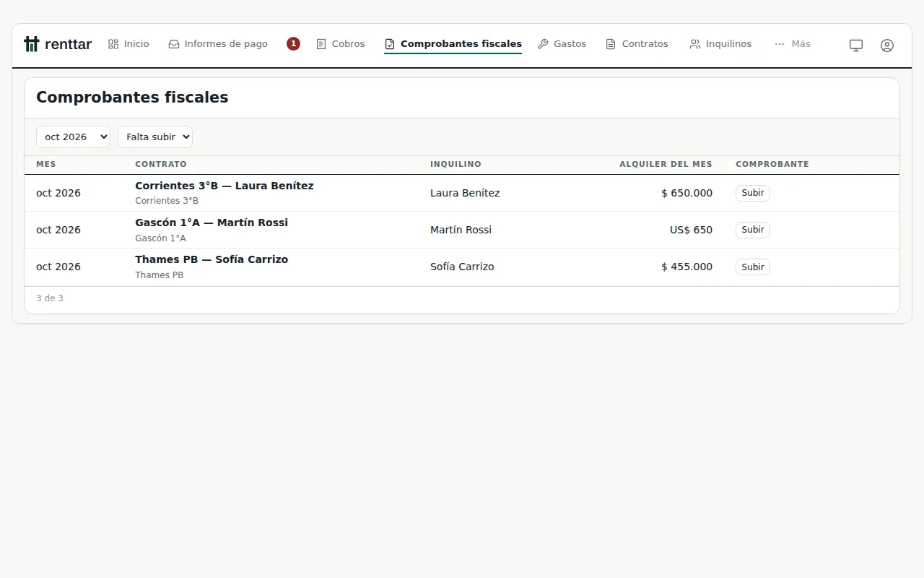924x578 pixels.
Task: Click tenant name Laura Benítez in Inquilino column
Action: click(x=465, y=193)
